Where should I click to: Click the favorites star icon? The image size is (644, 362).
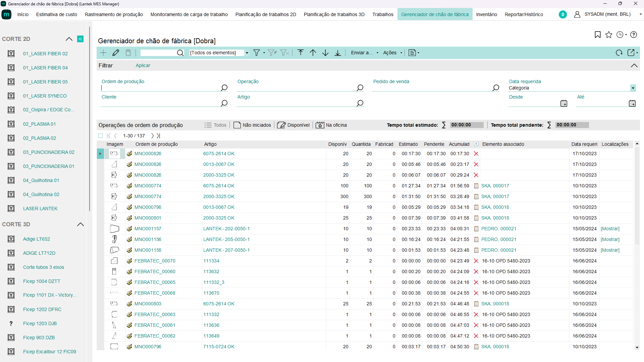(609, 35)
